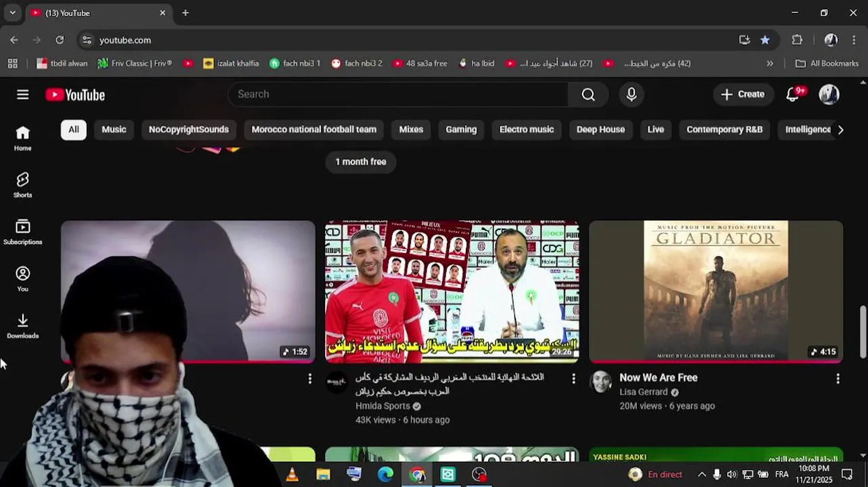Select the Gaming filter chip

pyautogui.click(x=461, y=129)
